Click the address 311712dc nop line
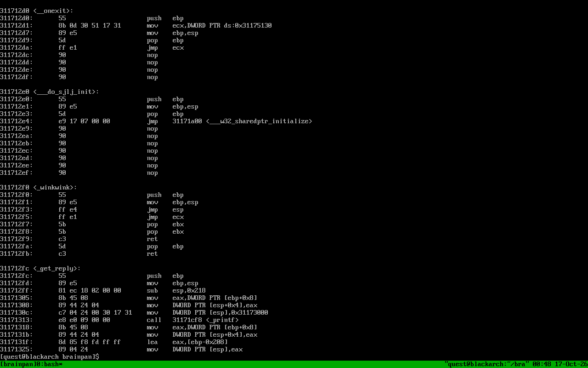The width and height of the screenshot is (588, 368). click(79, 55)
